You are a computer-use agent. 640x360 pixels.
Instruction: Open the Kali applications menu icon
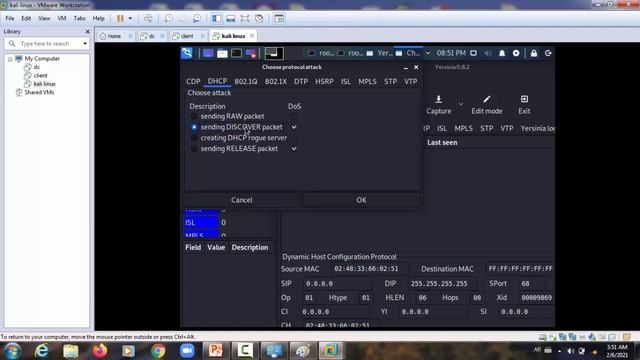tap(187, 53)
